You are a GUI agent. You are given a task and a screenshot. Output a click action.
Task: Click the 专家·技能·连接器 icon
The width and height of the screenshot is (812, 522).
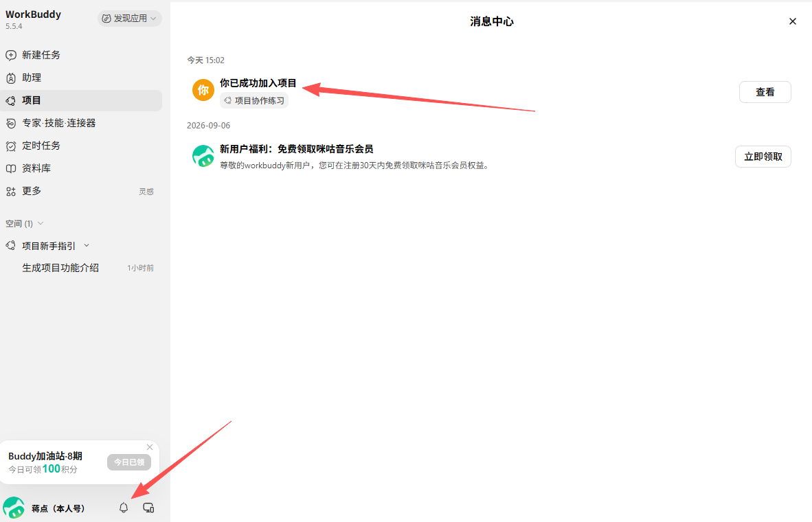coord(11,123)
